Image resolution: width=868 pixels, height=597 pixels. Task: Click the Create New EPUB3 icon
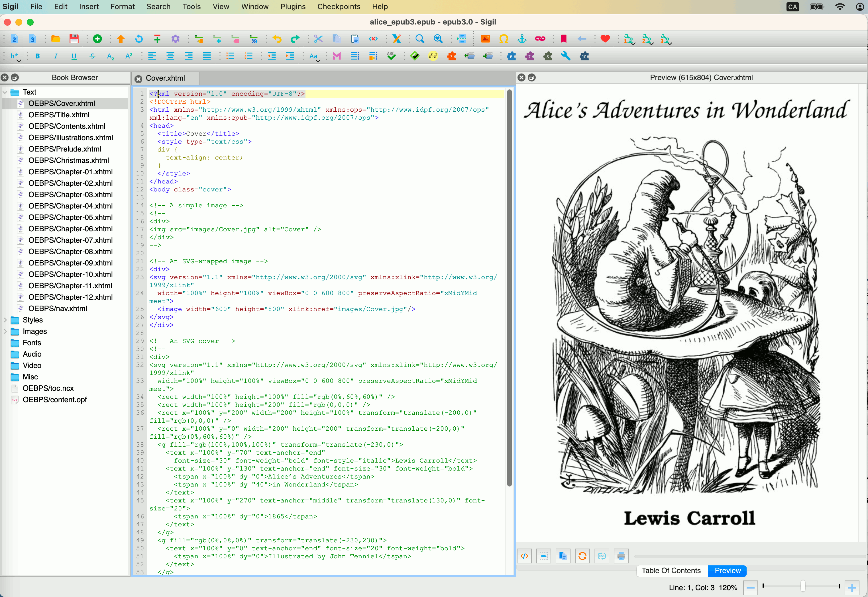pyautogui.click(x=32, y=39)
